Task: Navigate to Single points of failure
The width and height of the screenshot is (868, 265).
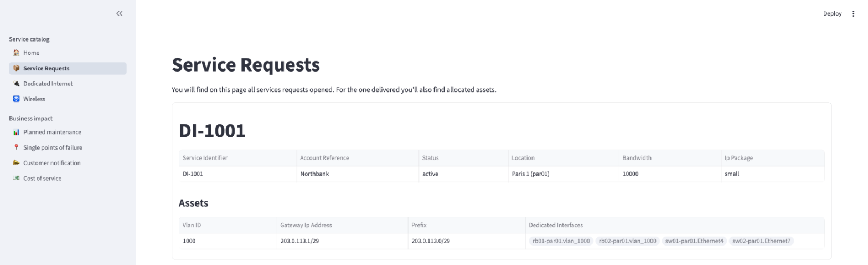Action: click(68, 147)
